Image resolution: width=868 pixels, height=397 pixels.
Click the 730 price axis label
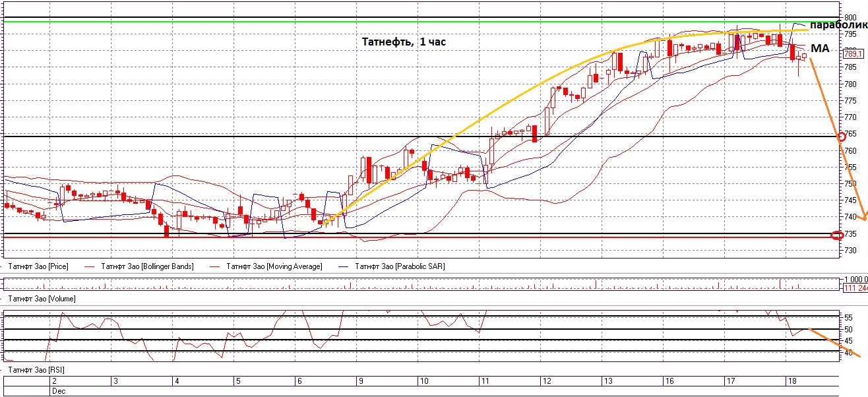[x=850, y=250]
